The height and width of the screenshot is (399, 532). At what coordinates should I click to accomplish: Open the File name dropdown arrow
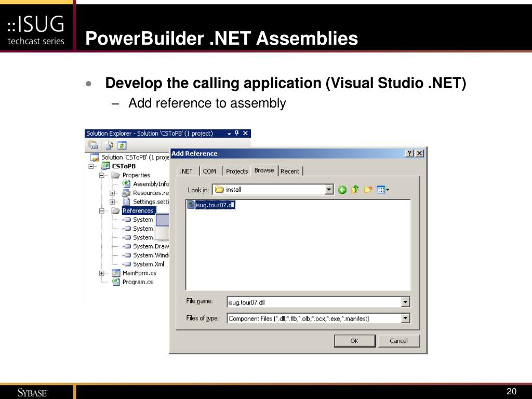(405, 302)
